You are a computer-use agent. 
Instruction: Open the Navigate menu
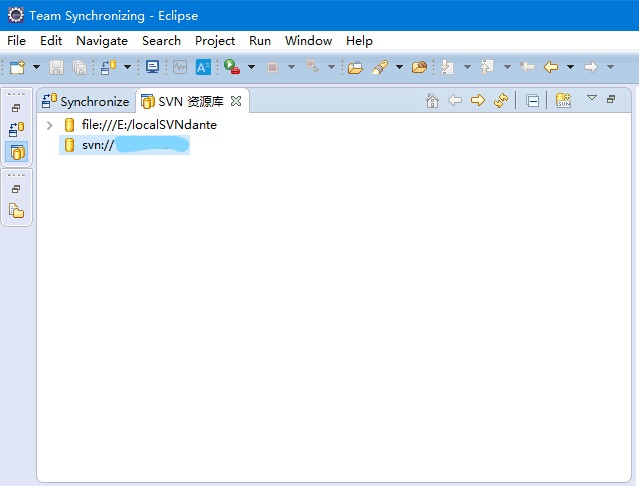coord(102,41)
